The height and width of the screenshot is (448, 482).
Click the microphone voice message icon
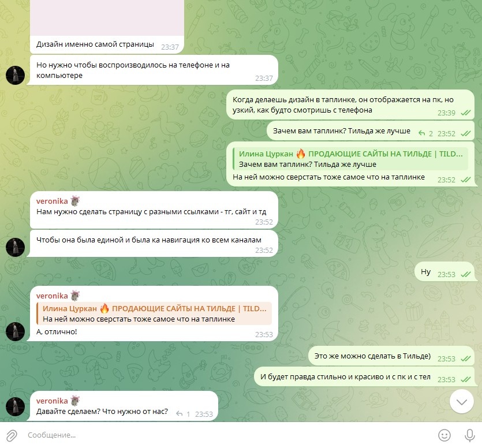(469, 435)
